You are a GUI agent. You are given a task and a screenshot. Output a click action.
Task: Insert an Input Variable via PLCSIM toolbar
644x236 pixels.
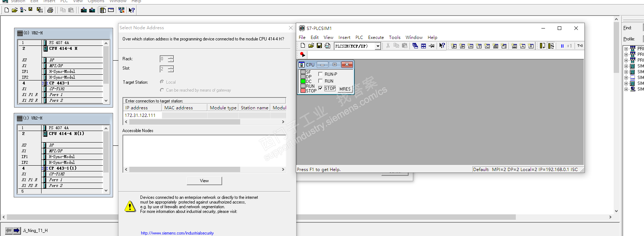point(454,46)
